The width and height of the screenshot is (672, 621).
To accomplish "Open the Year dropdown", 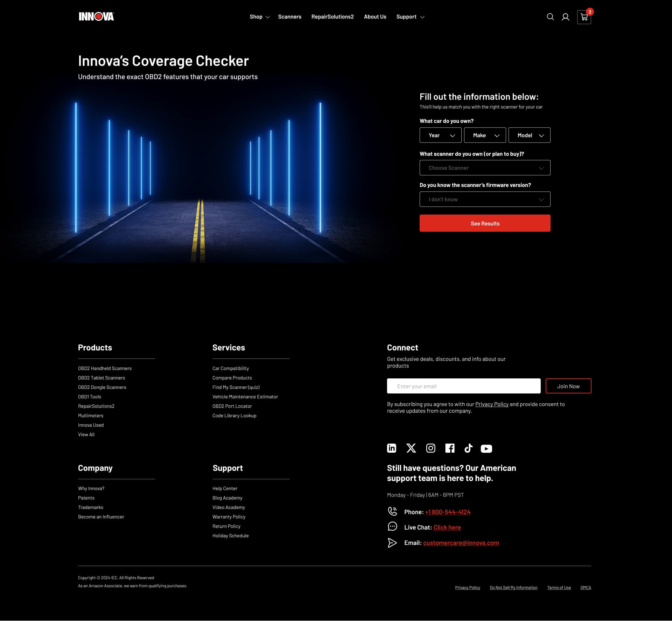I will click(441, 135).
